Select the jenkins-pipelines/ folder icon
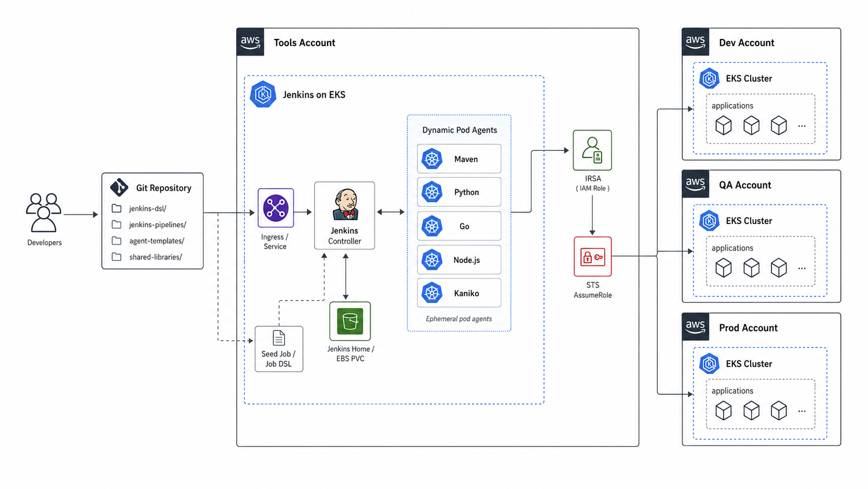This screenshot has height=489, width=868. 117,224
